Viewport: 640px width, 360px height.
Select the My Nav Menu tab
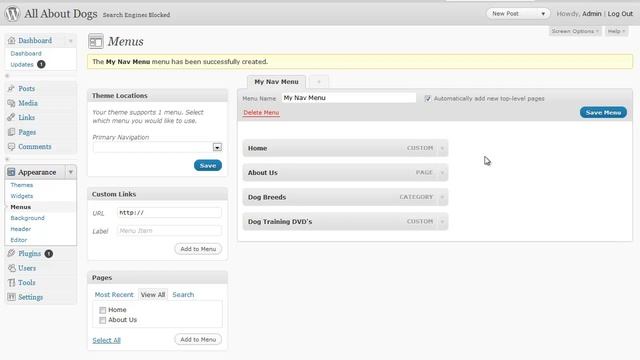276,82
